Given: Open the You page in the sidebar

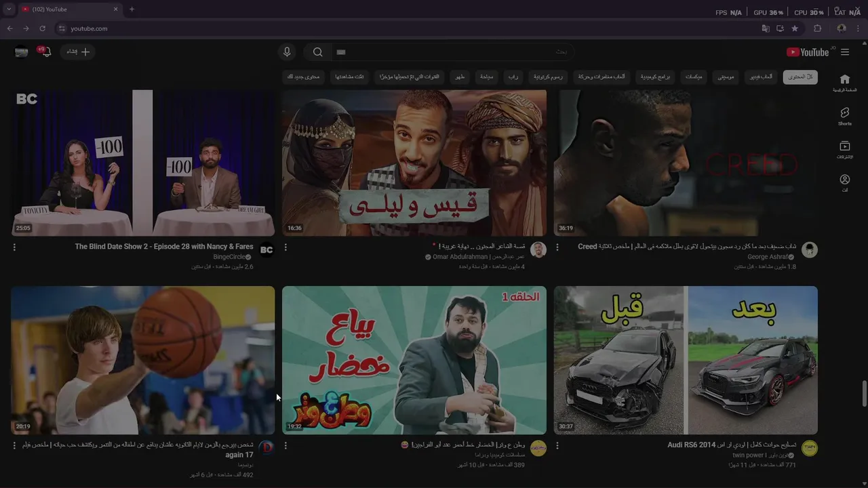Looking at the screenshot, I should pos(844,183).
